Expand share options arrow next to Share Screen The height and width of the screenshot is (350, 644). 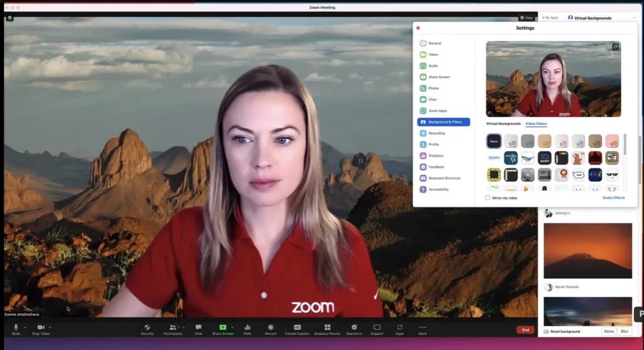[x=233, y=327]
